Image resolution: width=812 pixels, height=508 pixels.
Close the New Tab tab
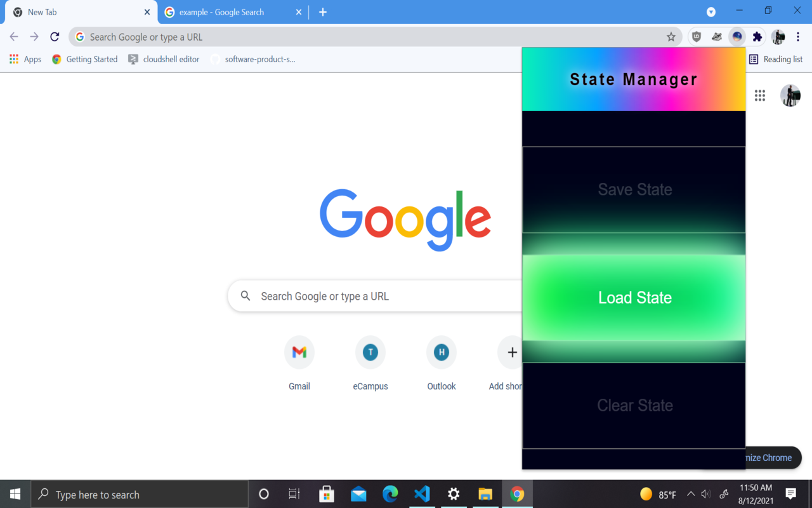[147, 12]
